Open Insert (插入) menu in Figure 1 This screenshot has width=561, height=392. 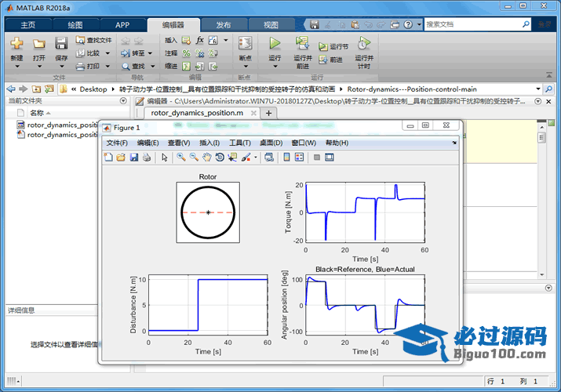point(209,143)
